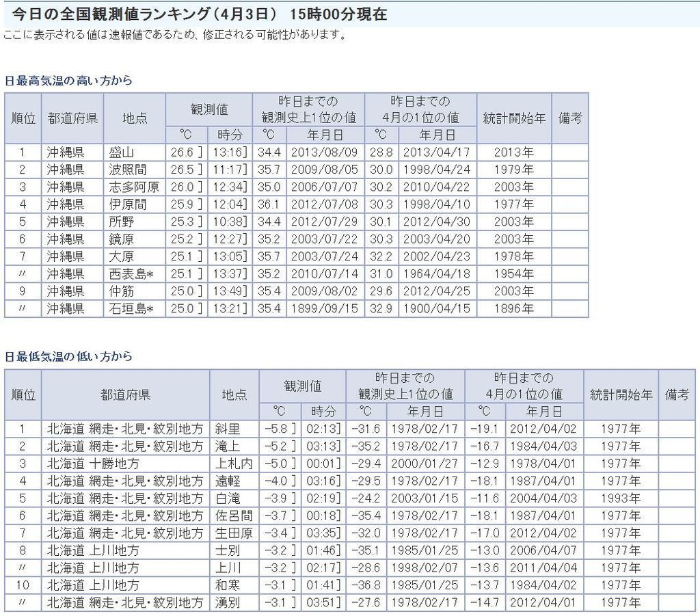Click the 1899/09/15 record date cell
The image size is (700, 616).
[x=325, y=309]
